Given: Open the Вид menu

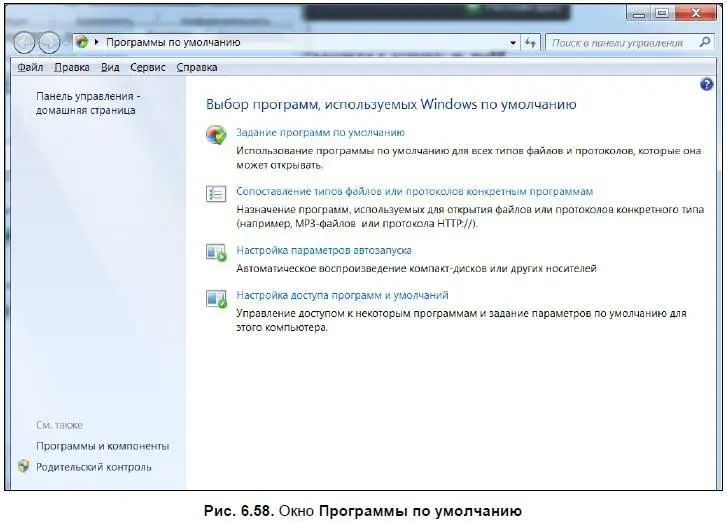Looking at the screenshot, I should [x=110, y=67].
